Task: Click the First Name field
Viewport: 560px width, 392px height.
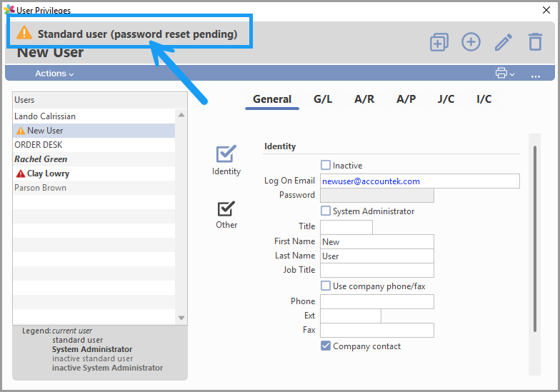Action: point(377,241)
